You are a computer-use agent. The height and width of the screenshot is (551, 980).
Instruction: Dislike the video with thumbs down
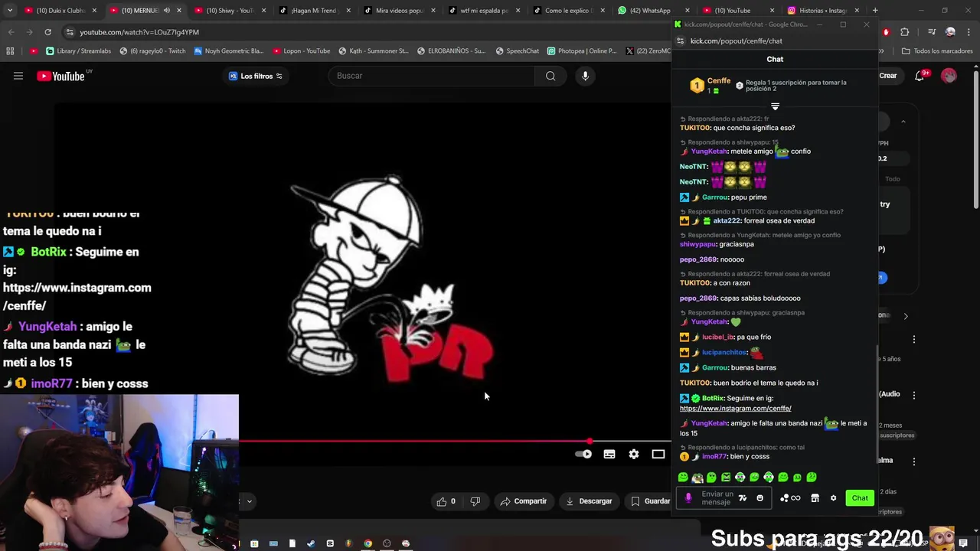point(475,501)
